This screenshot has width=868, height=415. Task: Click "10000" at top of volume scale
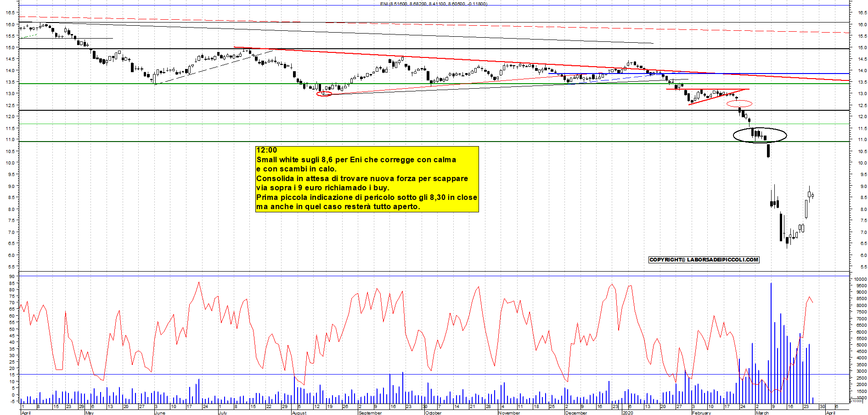860,279
